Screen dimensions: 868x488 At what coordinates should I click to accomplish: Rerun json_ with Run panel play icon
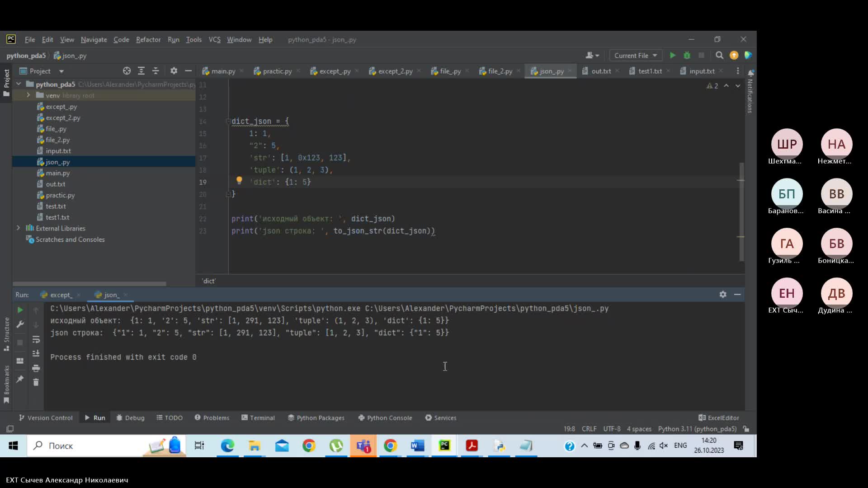click(20, 310)
